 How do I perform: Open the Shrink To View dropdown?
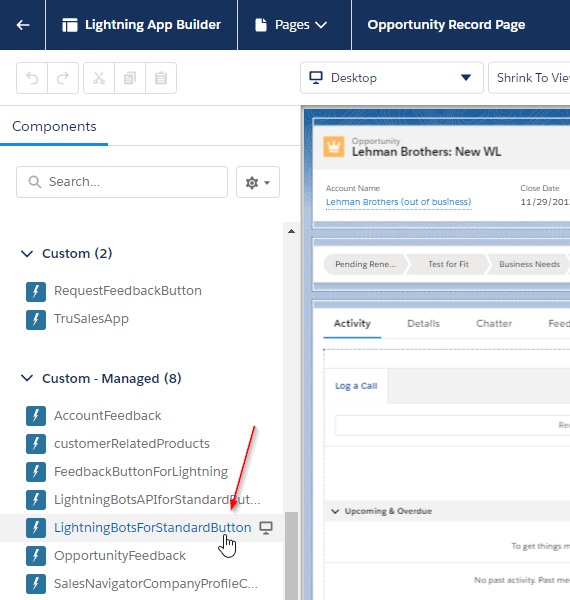pyautogui.click(x=529, y=78)
